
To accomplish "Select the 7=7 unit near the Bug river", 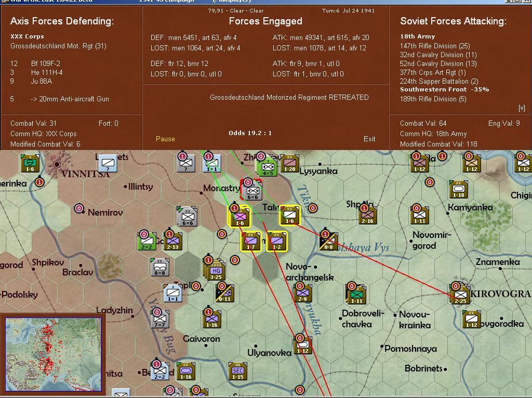I will pyautogui.click(x=160, y=319).
